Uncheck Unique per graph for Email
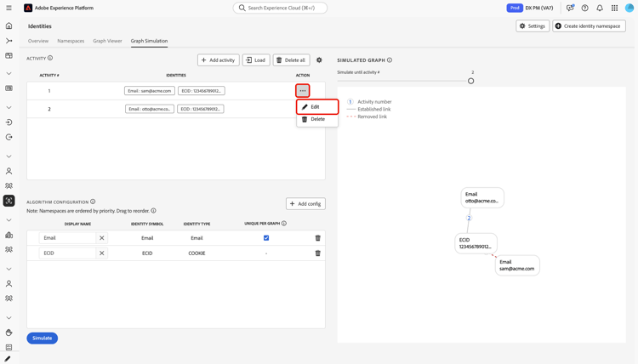 pos(266,238)
